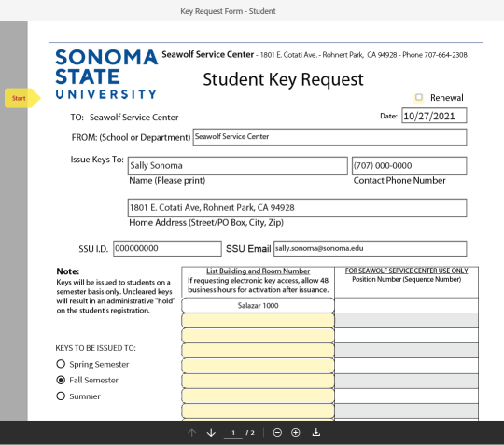Select the Summer radio button

pyautogui.click(x=61, y=396)
